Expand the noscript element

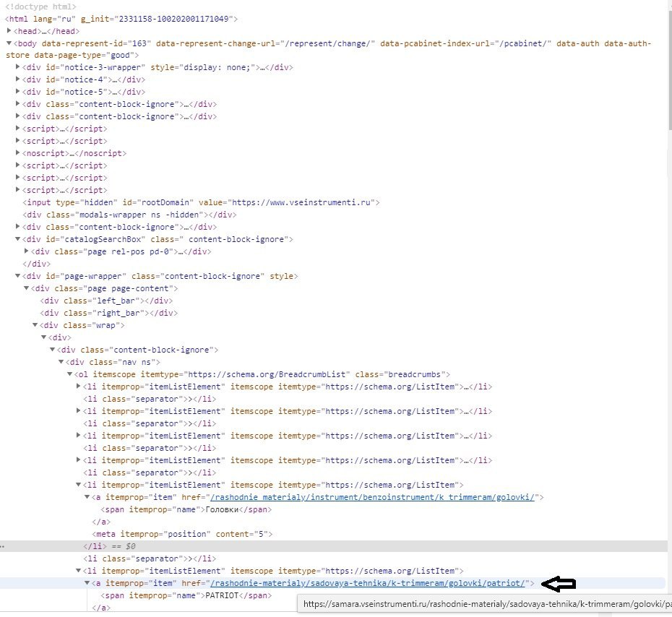17,153
